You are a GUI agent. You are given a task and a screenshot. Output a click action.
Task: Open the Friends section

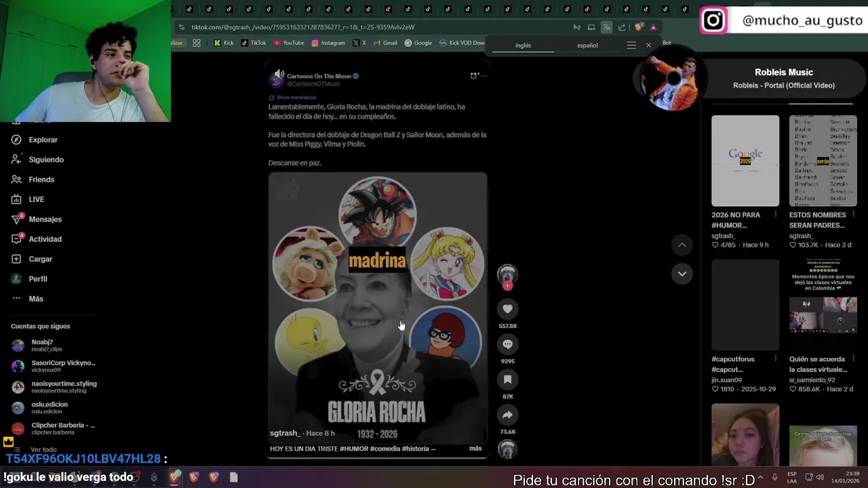33,180
